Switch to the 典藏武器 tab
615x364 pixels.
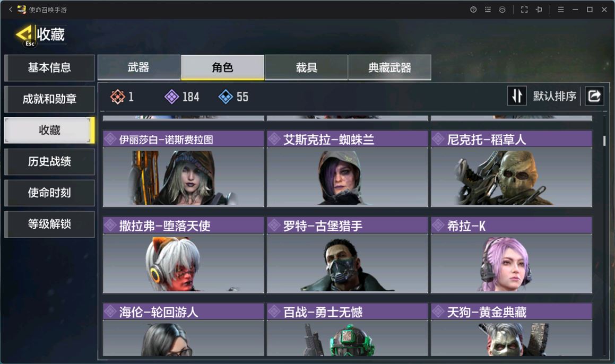389,67
